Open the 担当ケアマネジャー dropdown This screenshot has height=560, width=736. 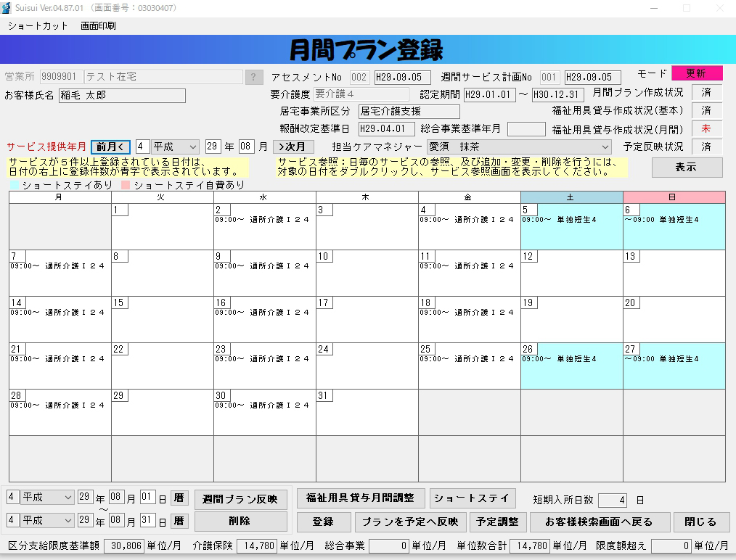(x=519, y=147)
